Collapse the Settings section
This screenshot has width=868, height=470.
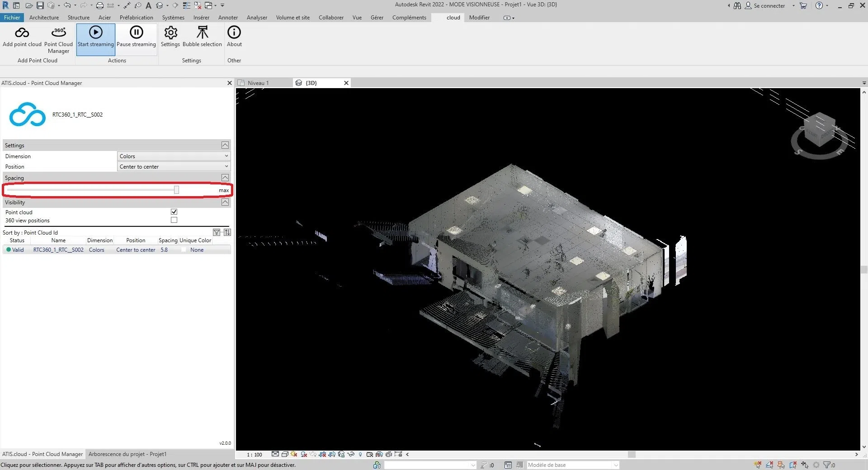[x=225, y=145]
